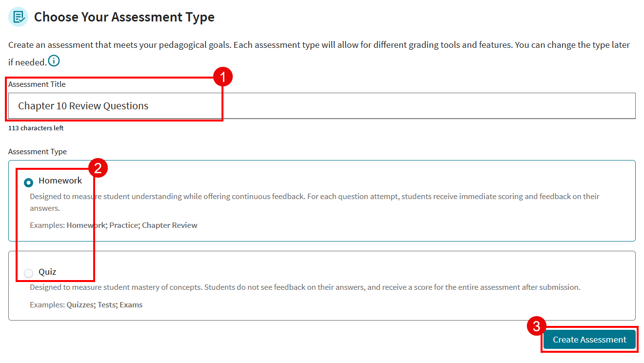The width and height of the screenshot is (644, 363).
Task: Select the Homework radio button
Action: [29, 182]
